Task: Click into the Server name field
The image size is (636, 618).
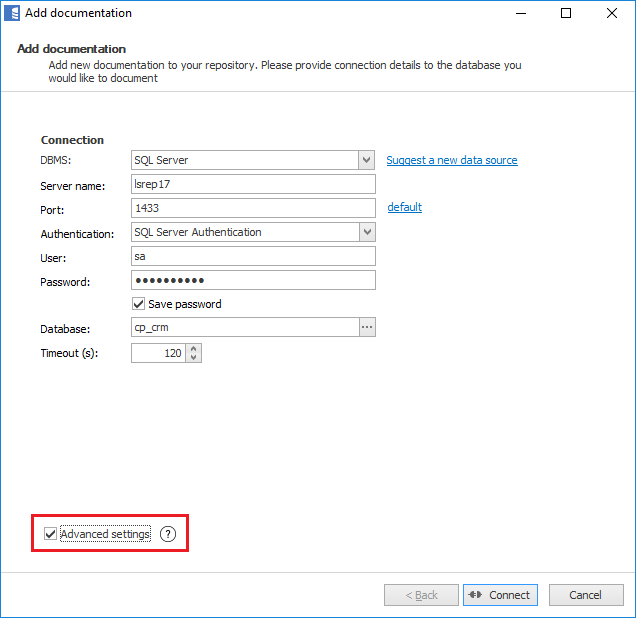Action: click(x=252, y=184)
